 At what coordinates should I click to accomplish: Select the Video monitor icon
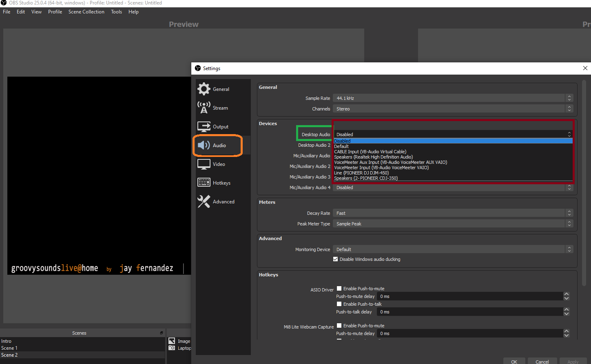tap(204, 164)
